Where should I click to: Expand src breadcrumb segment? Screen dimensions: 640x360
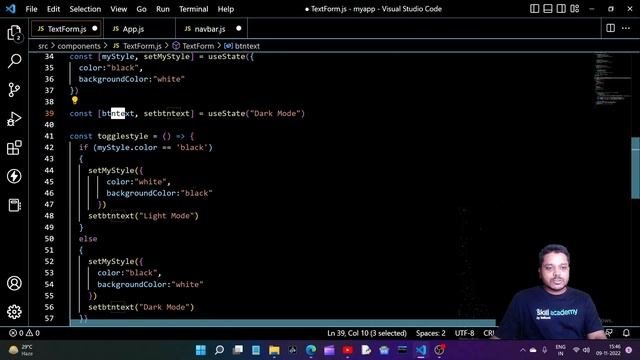tap(43, 46)
